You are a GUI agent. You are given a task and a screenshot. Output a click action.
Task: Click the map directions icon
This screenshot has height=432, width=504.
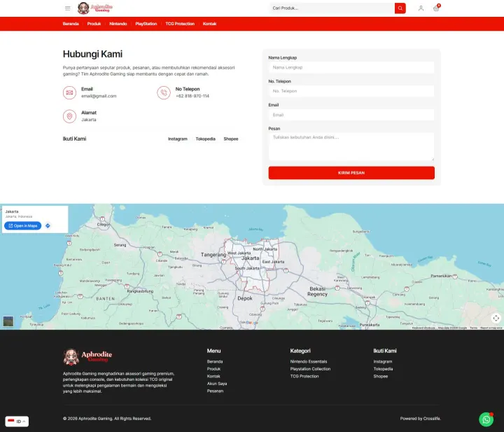(48, 225)
